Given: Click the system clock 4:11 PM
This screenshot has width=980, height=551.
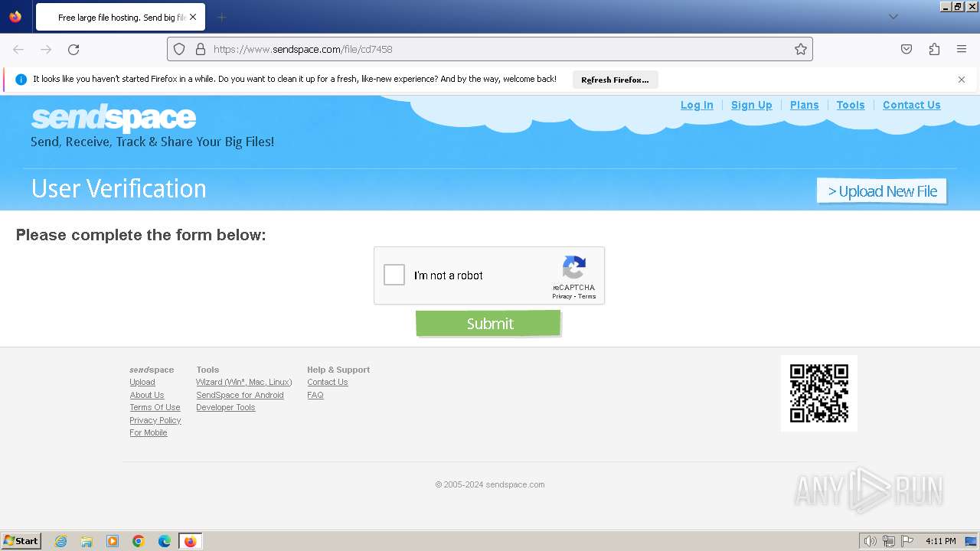Looking at the screenshot, I should pos(940,541).
